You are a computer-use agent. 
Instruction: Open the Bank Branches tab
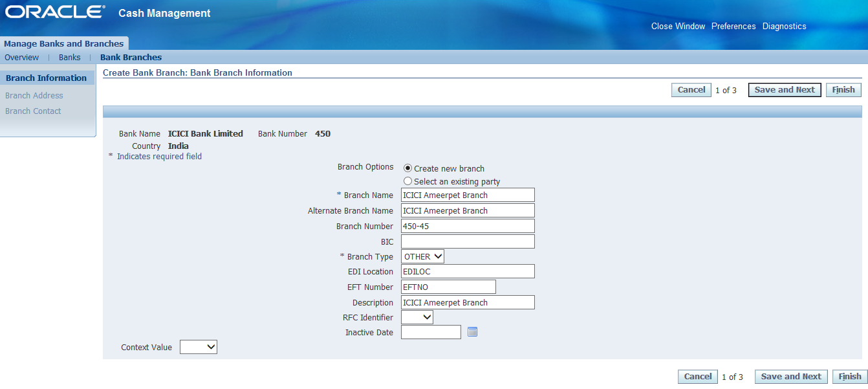[131, 58]
